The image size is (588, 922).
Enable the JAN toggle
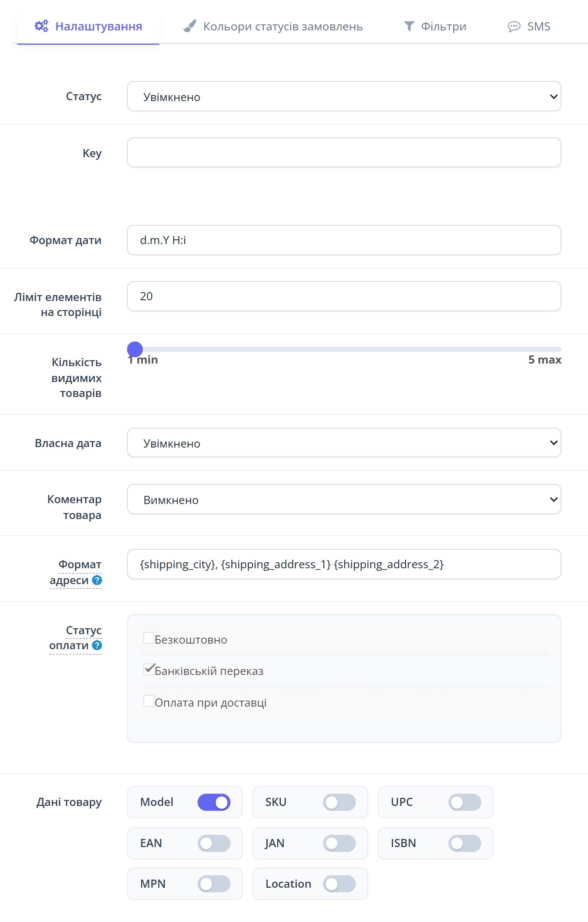339,844
